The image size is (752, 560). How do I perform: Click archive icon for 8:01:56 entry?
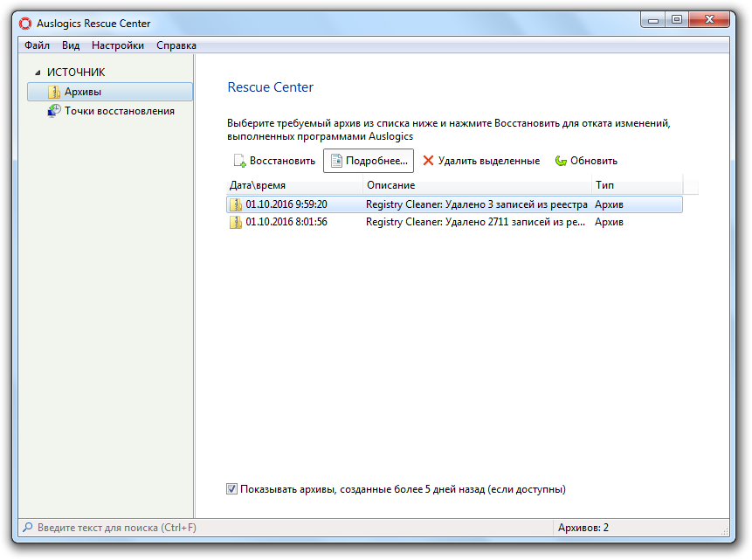(x=236, y=222)
